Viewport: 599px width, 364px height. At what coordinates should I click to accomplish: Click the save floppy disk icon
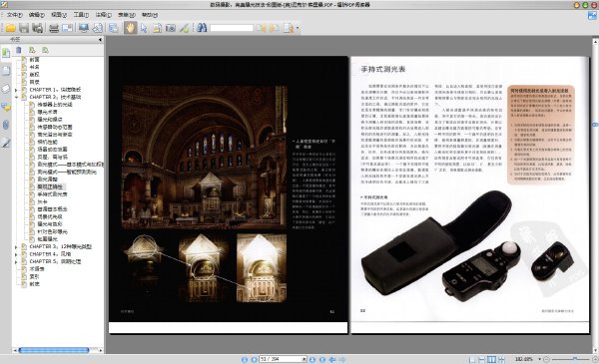click(x=24, y=28)
